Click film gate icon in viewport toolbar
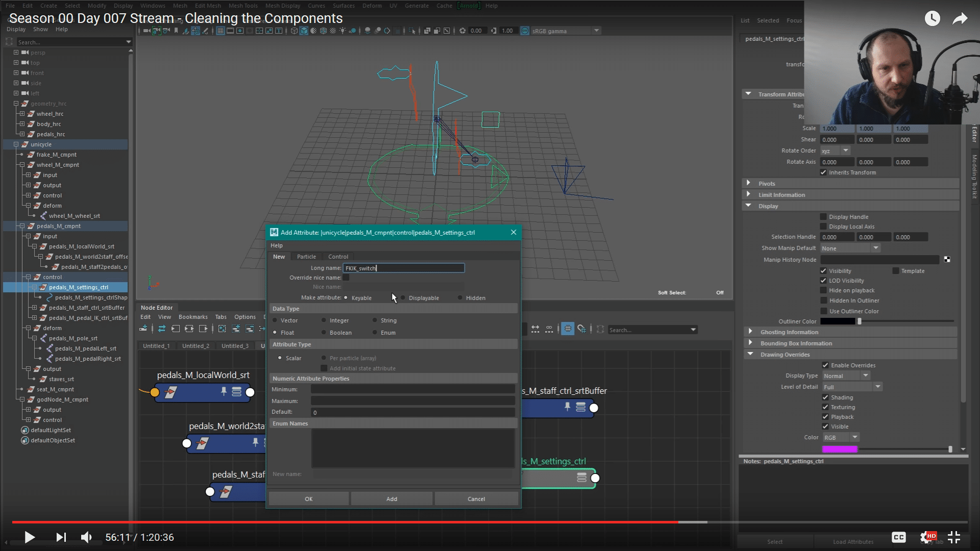The width and height of the screenshot is (980, 551). click(230, 31)
